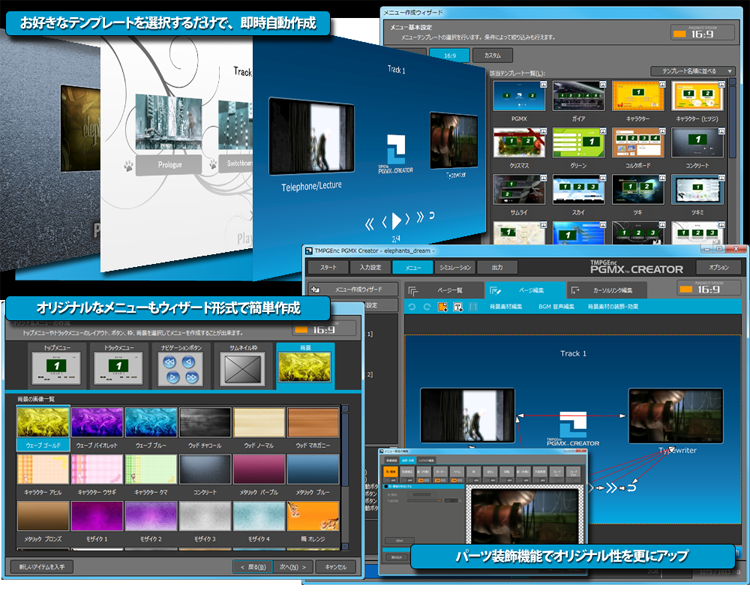750x600 pixels.
Task: Go to the 出力 stage tab
Action: pos(497,267)
